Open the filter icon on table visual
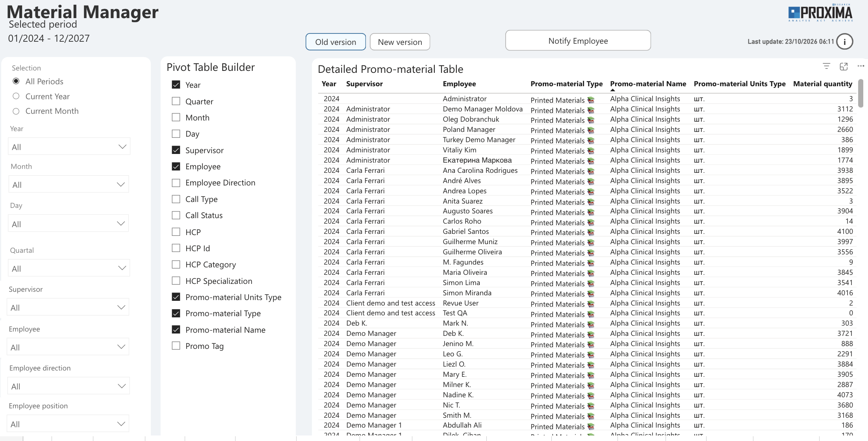The height and width of the screenshot is (441, 868). tap(827, 66)
